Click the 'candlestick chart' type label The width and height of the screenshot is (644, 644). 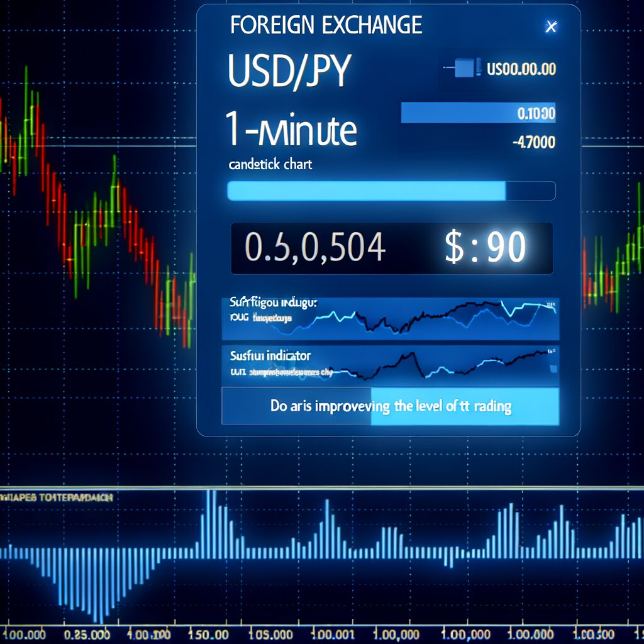[270, 165]
